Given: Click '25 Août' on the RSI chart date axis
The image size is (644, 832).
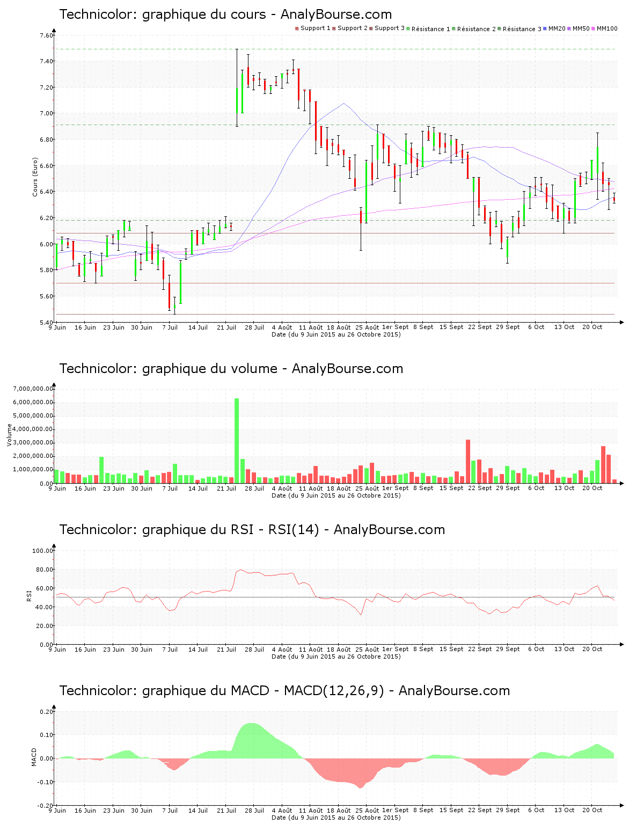Looking at the screenshot, I should 368,649.
